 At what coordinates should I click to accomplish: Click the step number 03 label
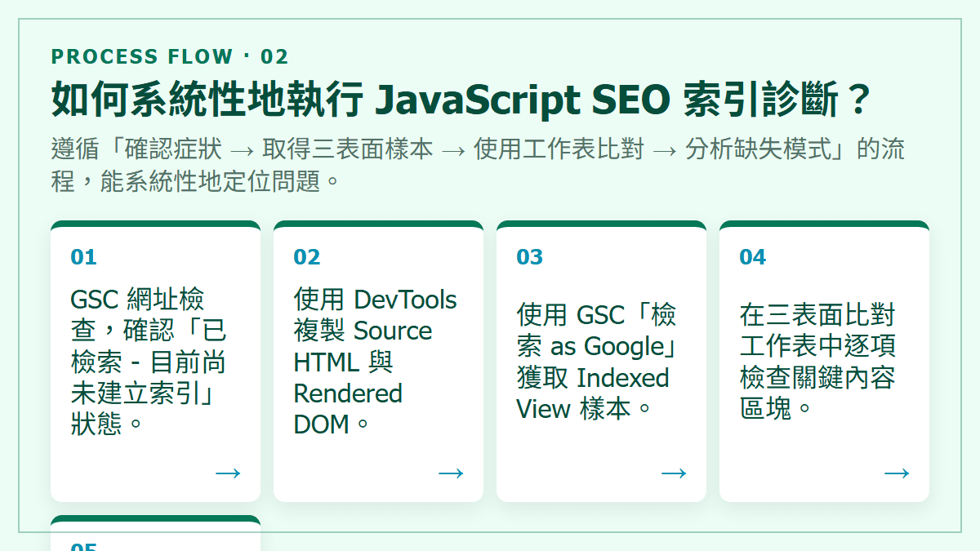[x=529, y=257]
